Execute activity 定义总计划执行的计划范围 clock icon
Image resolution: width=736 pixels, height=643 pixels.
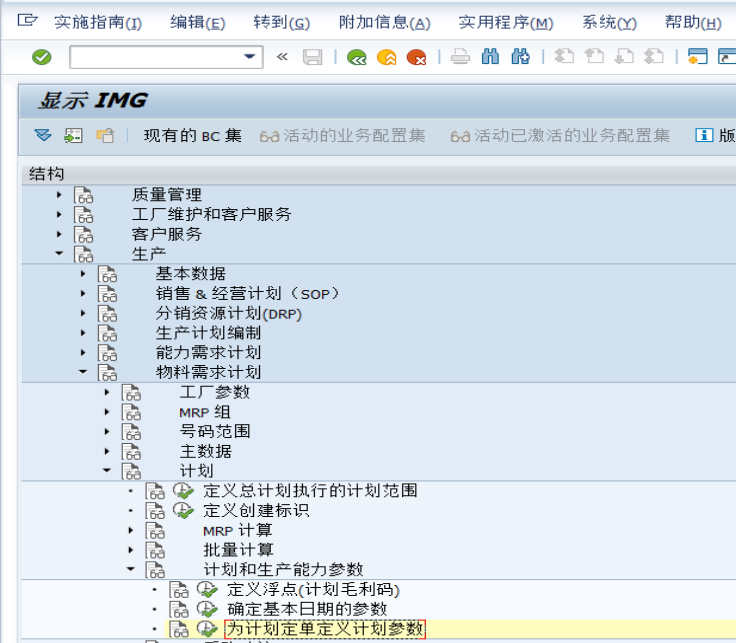click(184, 491)
